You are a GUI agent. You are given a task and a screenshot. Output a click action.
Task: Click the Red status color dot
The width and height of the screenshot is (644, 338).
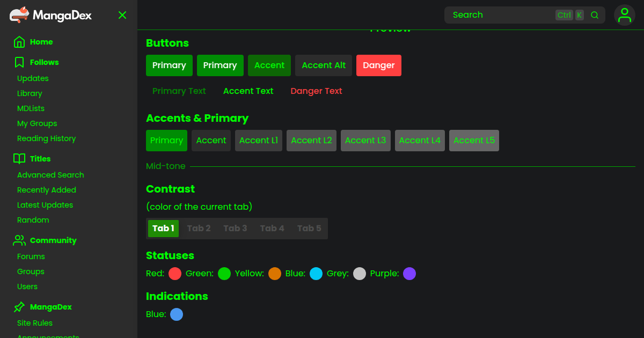coord(175,274)
